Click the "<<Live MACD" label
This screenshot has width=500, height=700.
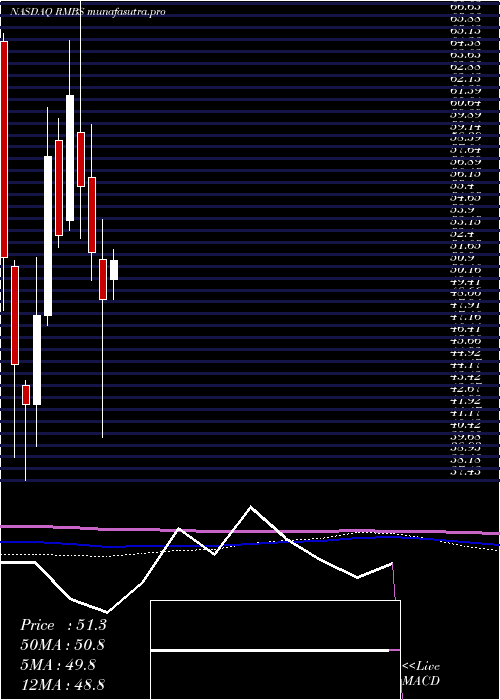[421, 674]
